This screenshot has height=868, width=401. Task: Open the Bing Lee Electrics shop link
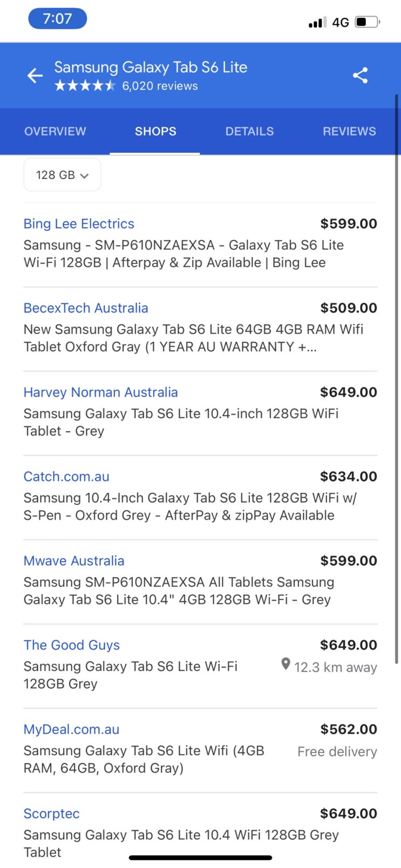(79, 223)
